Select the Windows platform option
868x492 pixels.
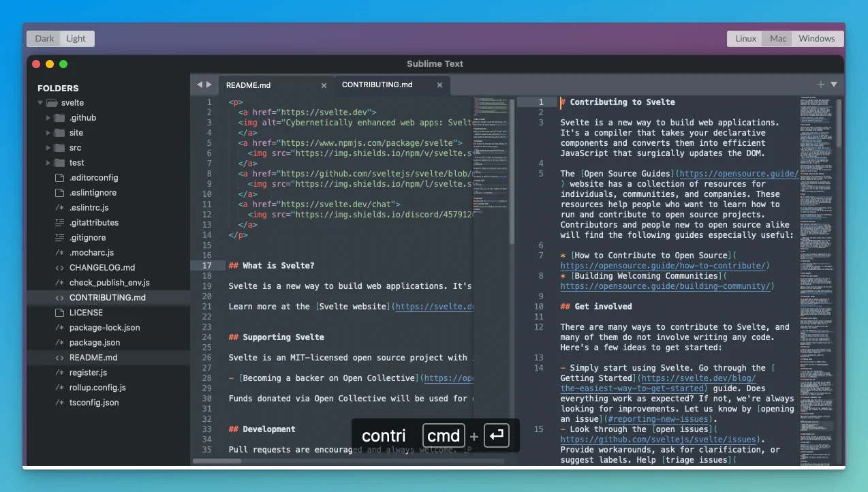pyautogui.click(x=817, y=39)
